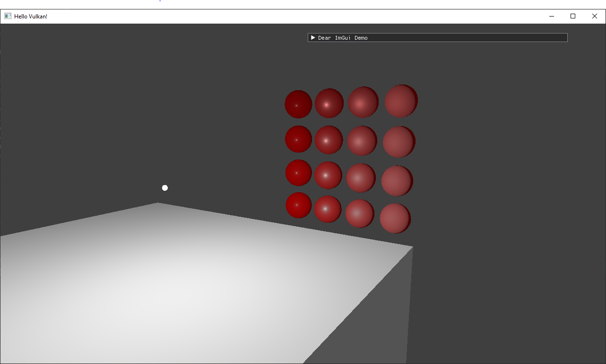Viewport: 606px width, 364px height.
Task: Click the first sphere in second row
Action: pos(298,139)
